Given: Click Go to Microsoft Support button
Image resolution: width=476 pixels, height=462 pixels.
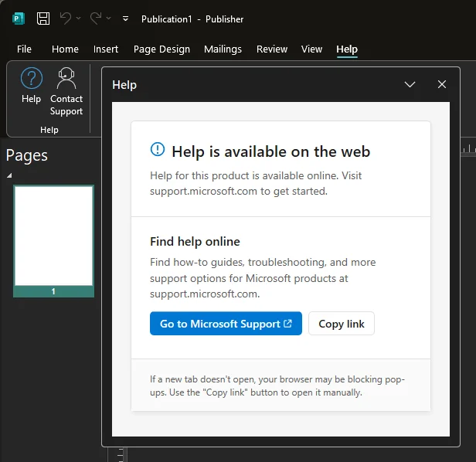Looking at the screenshot, I should click(x=226, y=323).
